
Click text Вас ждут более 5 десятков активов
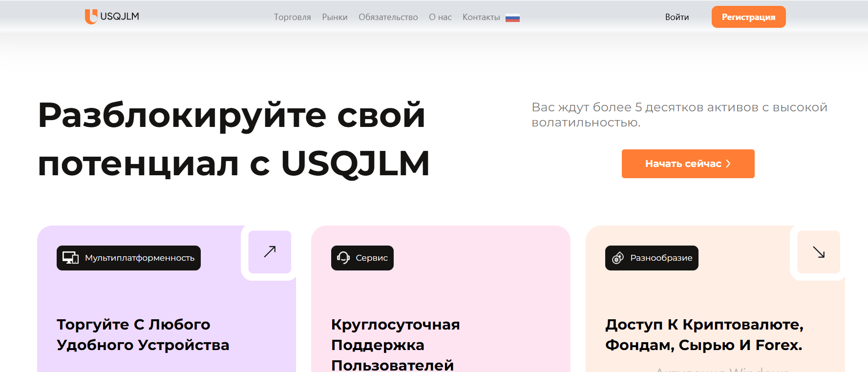679,115
